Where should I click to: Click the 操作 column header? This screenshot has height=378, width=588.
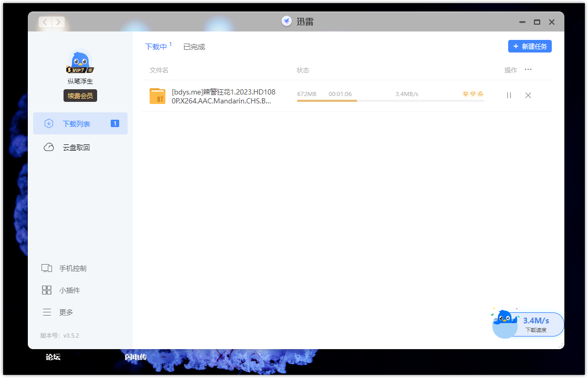click(510, 70)
